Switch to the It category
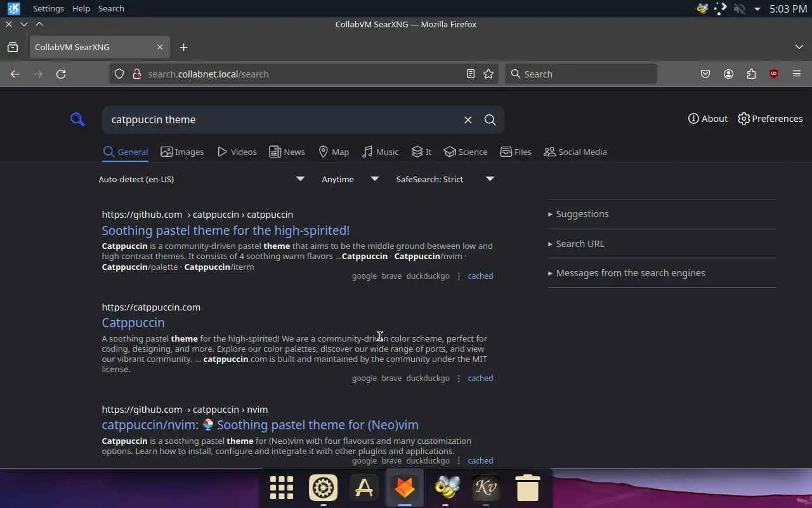This screenshot has height=508, width=812. click(421, 152)
